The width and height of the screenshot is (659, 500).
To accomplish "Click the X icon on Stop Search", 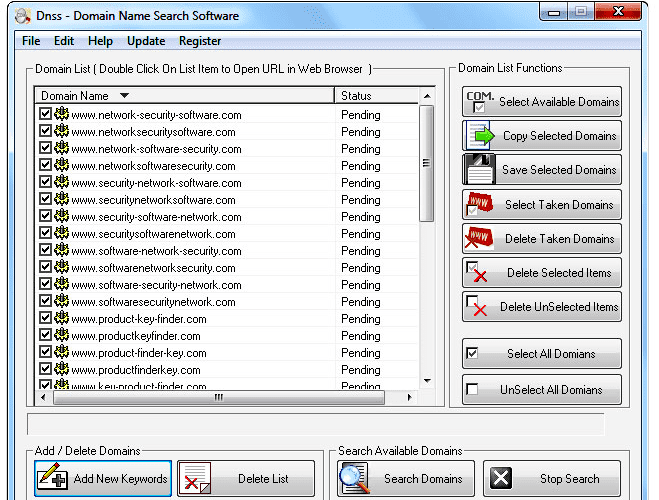I will (x=501, y=478).
